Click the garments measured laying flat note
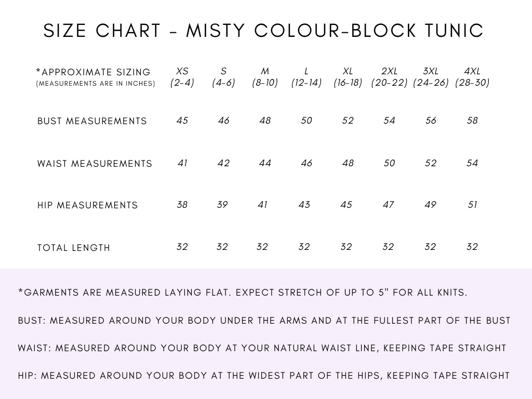Image resolution: width=532 pixels, height=399 pixels. click(243, 292)
